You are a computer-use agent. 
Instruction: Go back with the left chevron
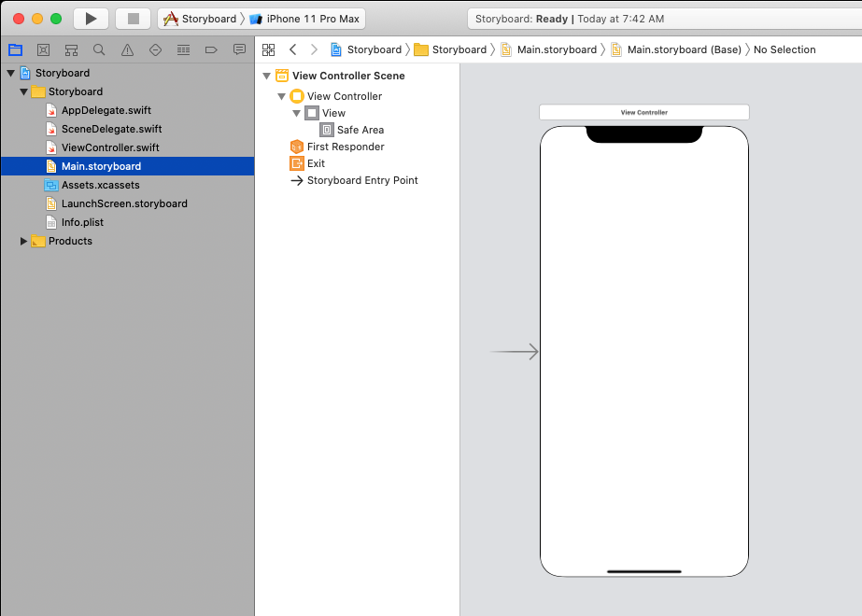pyautogui.click(x=292, y=49)
